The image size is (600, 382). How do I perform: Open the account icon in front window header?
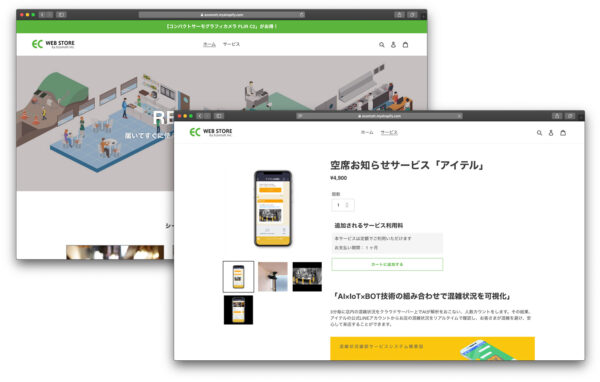[x=551, y=133]
